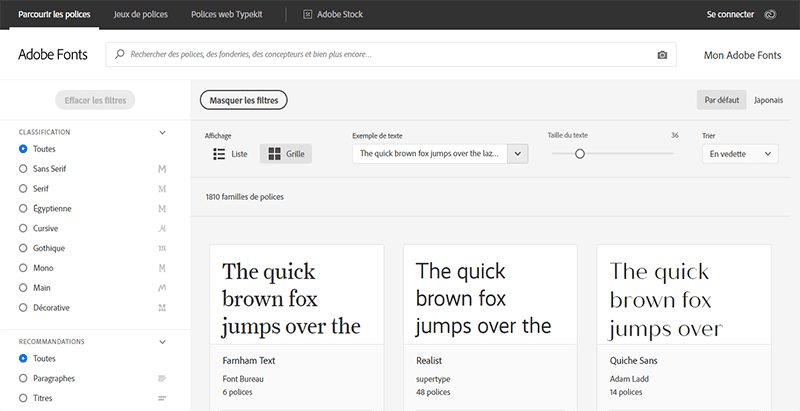Open Mon Adobe Fonts

(742, 55)
